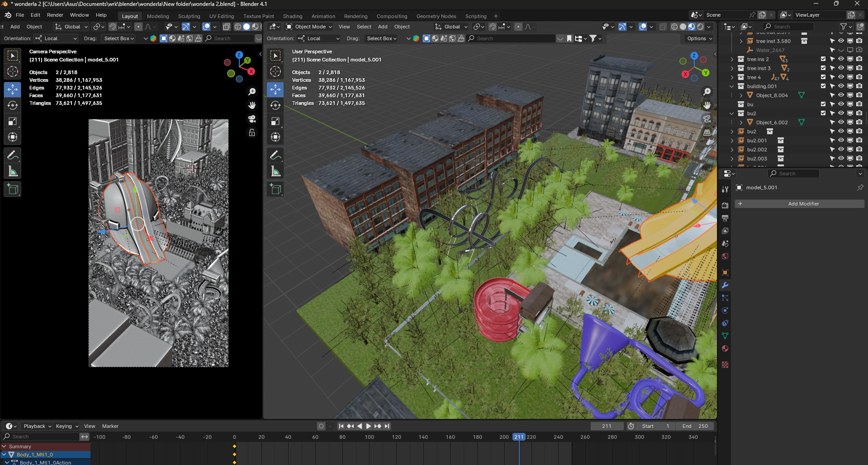The height and width of the screenshot is (465, 868).
Task: Pin the model_5.001 properties context
Action: [x=860, y=188]
